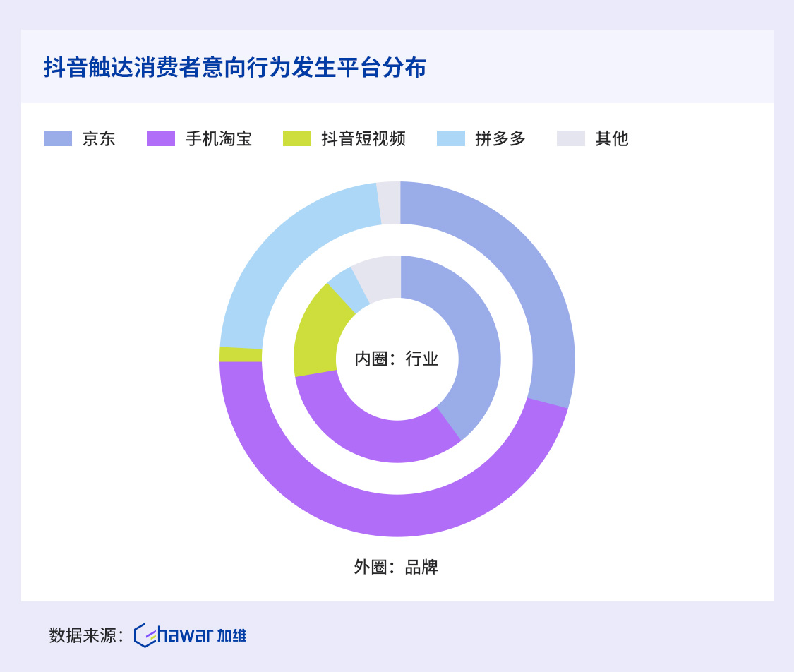Toggle the 其他 legend label
Screen dimensions: 794x672
[612, 138]
